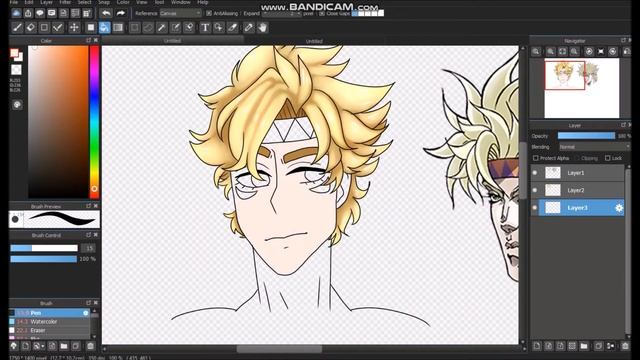The height and width of the screenshot is (360, 640).
Task: Open the Expand pixel dropdown
Action: (282, 13)
